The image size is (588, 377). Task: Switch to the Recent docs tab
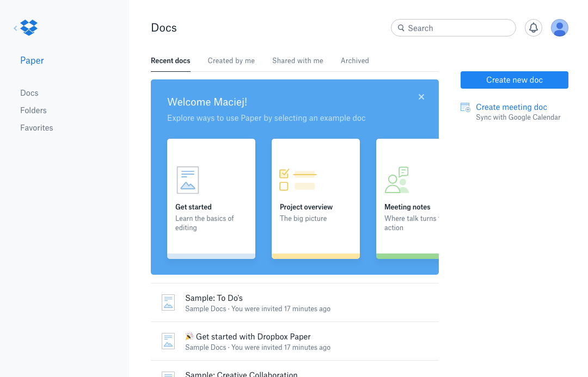pos(170,61)
